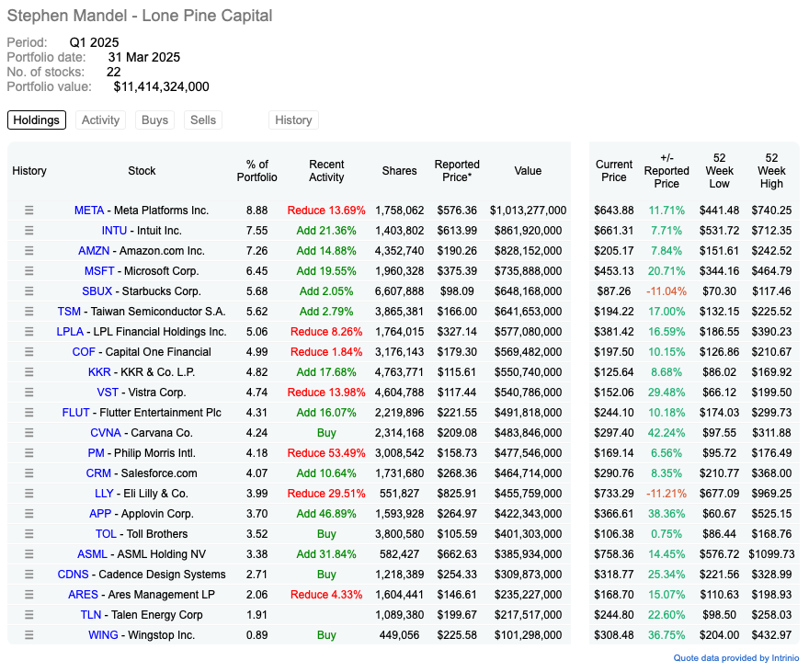The image size is (809, 672).
Task: Switch to the Activity tab
Action: 100,120
